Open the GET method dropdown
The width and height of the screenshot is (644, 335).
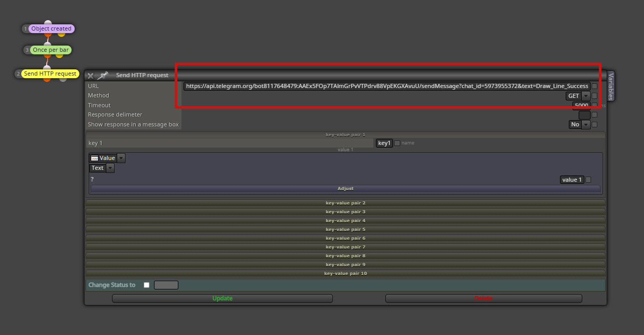585,96
